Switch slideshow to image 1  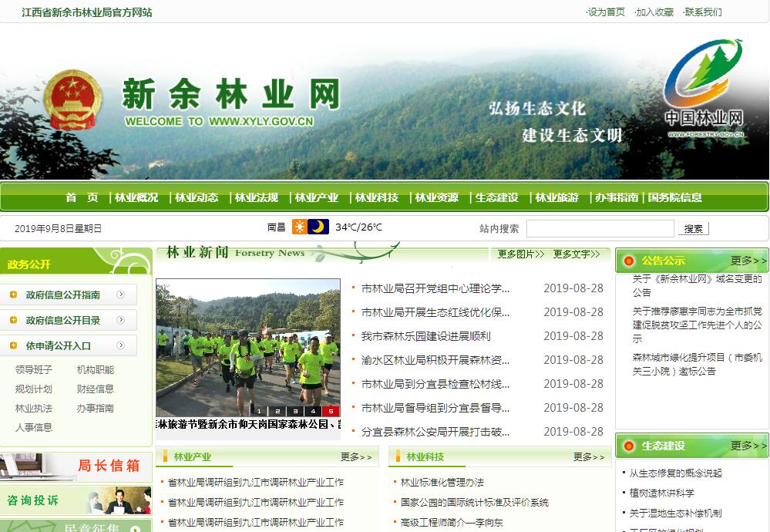tap(259, 412)
